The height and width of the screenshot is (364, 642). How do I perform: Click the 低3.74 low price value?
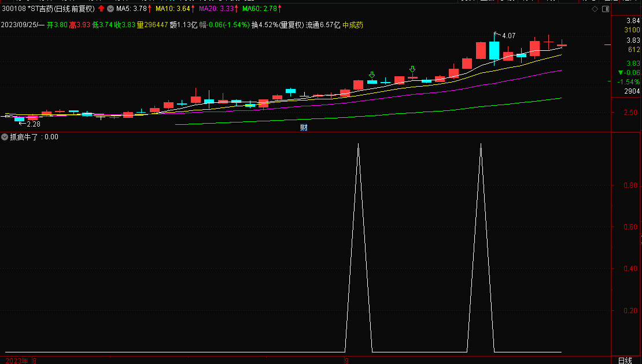(102, 25)
